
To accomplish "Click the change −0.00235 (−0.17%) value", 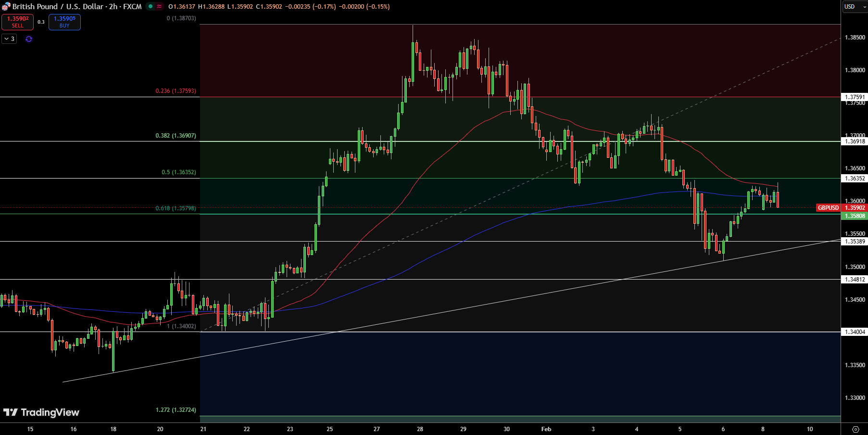I will pos(311,7).
